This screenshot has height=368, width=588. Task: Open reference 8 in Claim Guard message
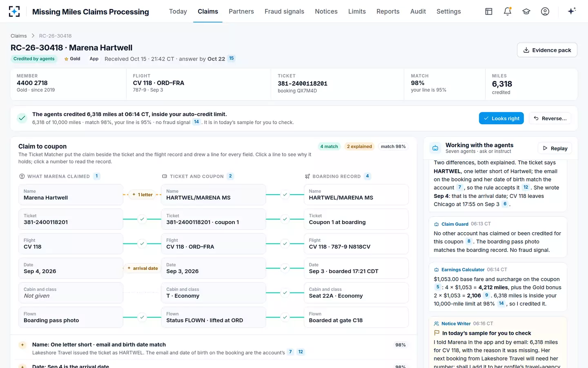coord(469,241)
